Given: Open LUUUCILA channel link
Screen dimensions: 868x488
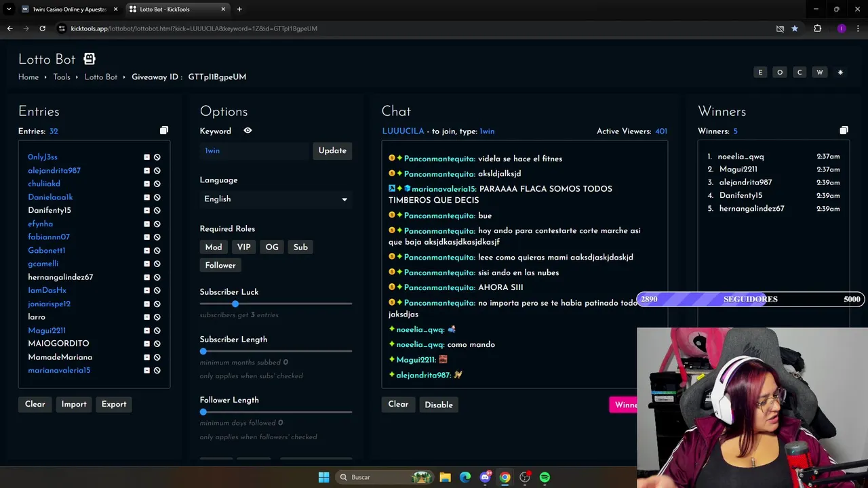Looking at the screenshot, I should tap(403, 131).
